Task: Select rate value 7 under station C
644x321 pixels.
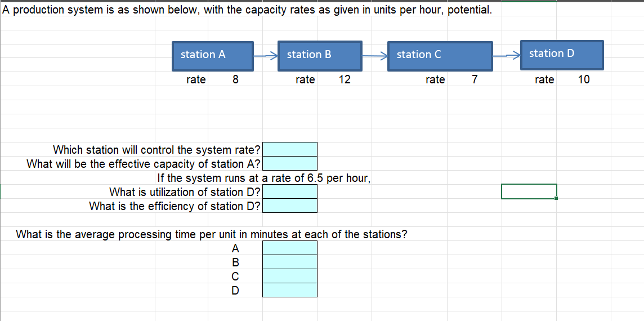Action: 475,79
